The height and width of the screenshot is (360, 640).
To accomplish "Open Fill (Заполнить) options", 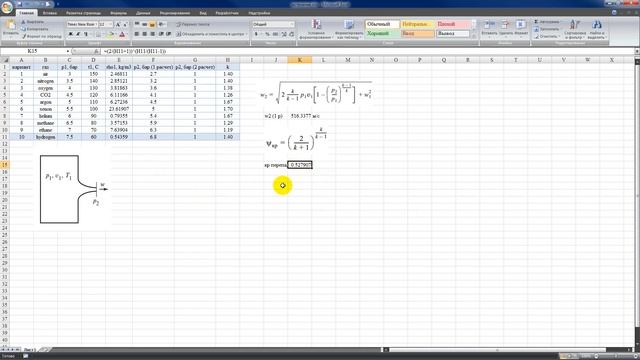I will click(547, 29).
